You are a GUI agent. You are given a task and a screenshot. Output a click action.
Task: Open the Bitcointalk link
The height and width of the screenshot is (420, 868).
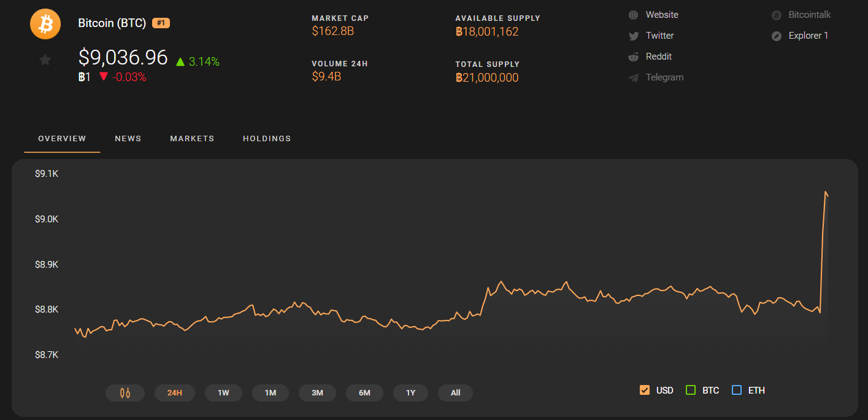(810, 15)
